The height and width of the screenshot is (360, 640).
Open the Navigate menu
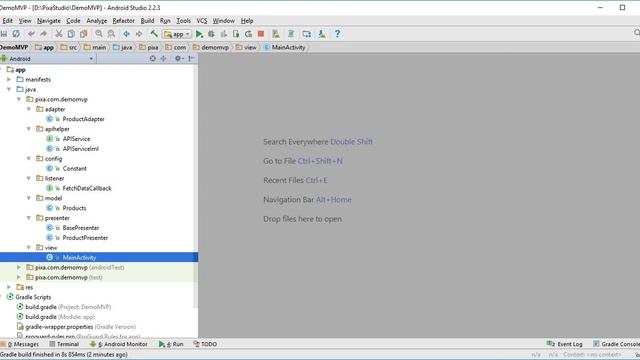point(49,21)
